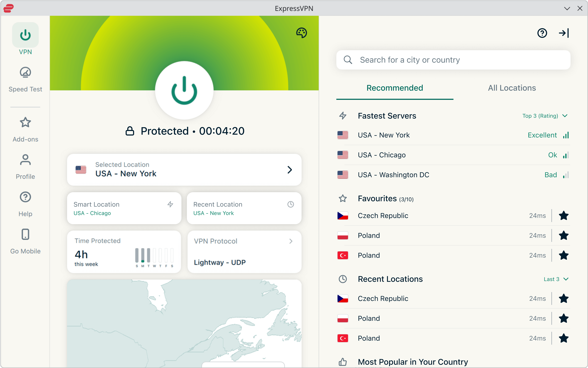588x368 pixels.
Task: Connect to the Smart Location USA - Chicago
Action: coord(124,208)
